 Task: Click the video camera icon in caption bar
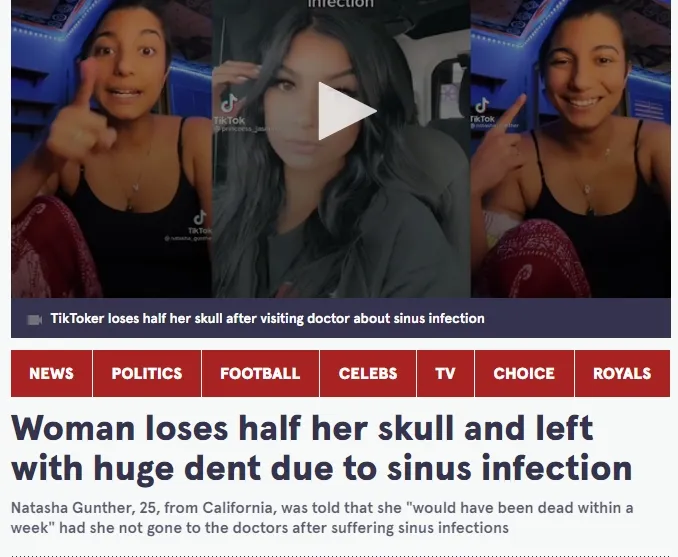[x=34, y=320]
